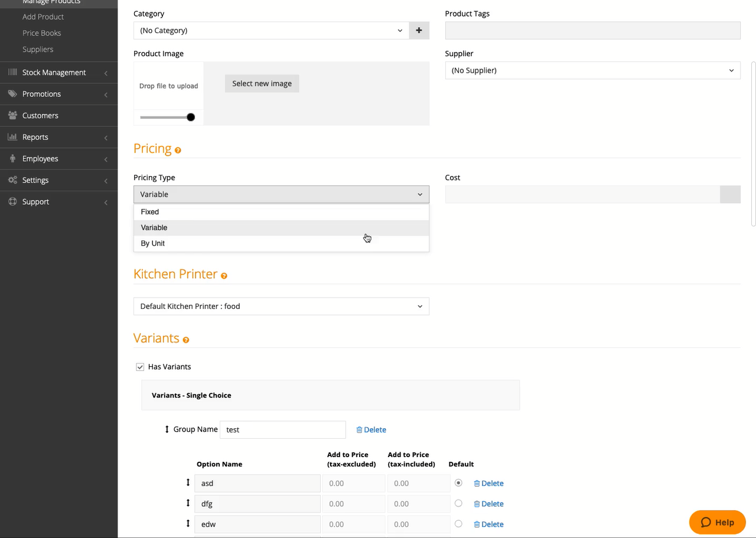Click reorder arrow icon beside Group Name
This screenshot has width=756, height=538.
click(x=167, y=429)
